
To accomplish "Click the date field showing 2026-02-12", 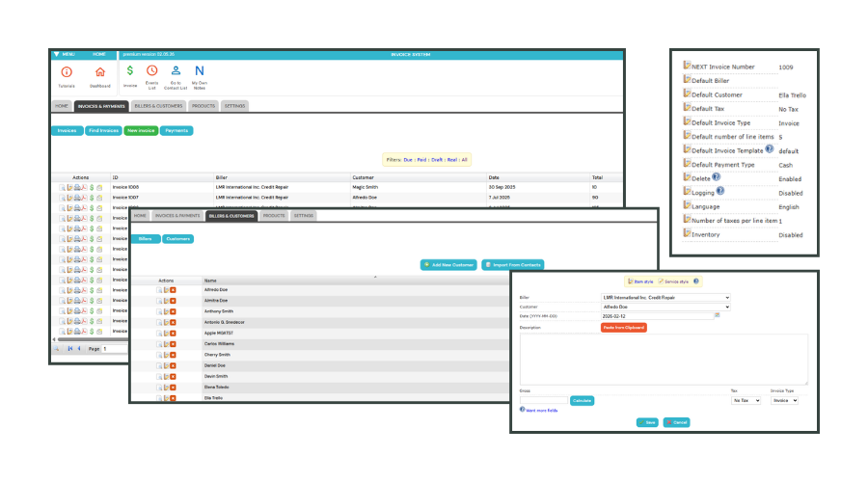I will point(658,316).
